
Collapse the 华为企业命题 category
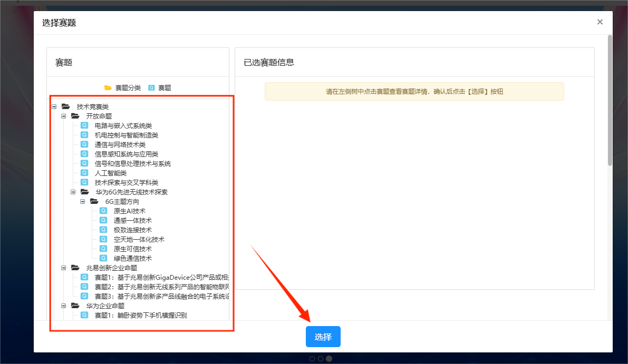pos(64,306)
